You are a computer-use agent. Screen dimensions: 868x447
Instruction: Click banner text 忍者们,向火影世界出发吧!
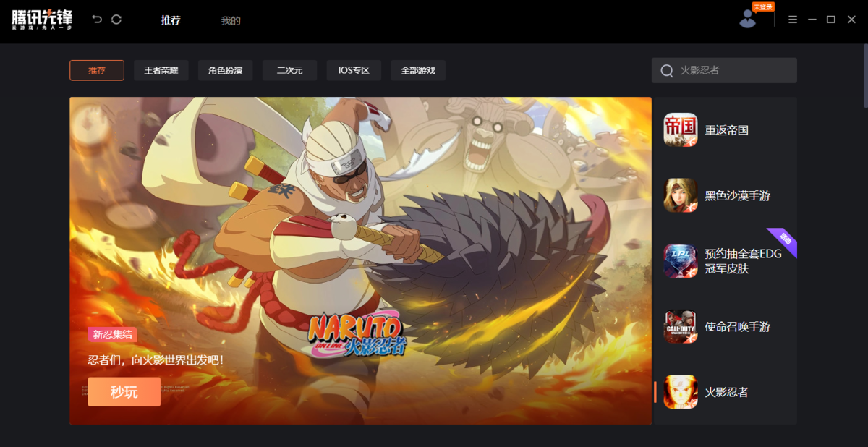[156, 359]
